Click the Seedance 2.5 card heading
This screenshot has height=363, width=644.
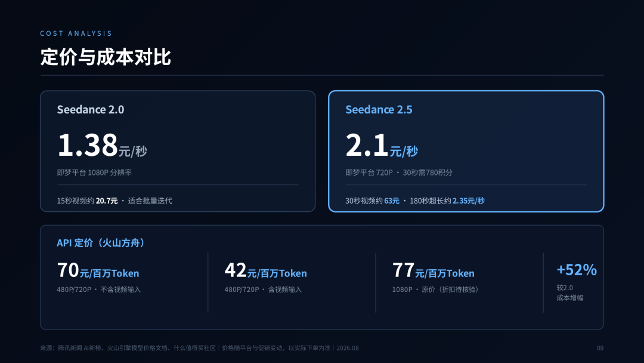(379, 109)
